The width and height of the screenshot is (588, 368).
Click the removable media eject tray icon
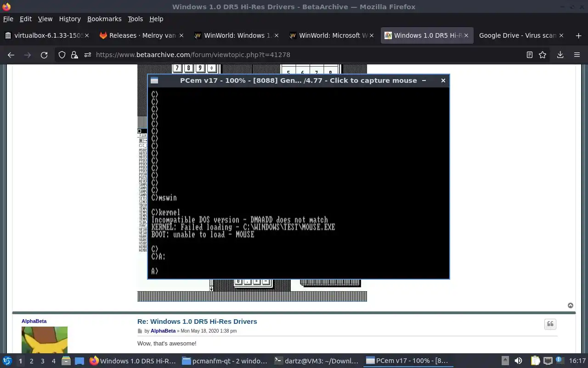505,361
